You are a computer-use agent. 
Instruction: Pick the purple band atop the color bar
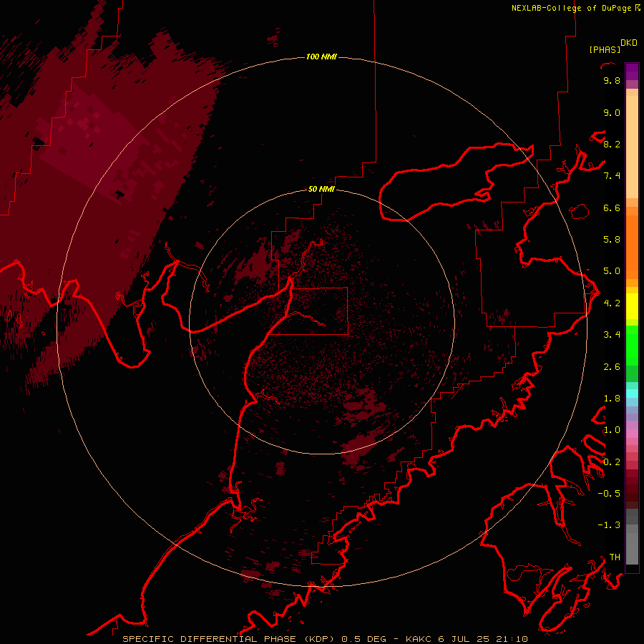632,72
